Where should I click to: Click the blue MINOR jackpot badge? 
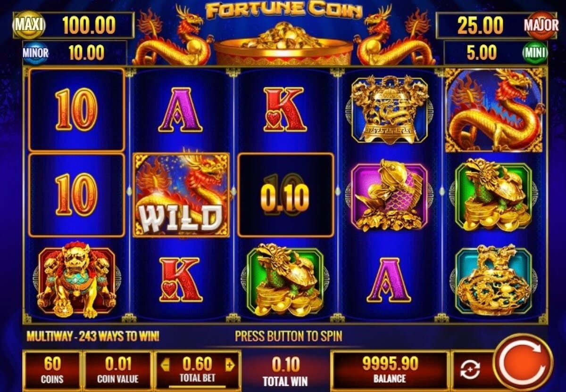35,53
